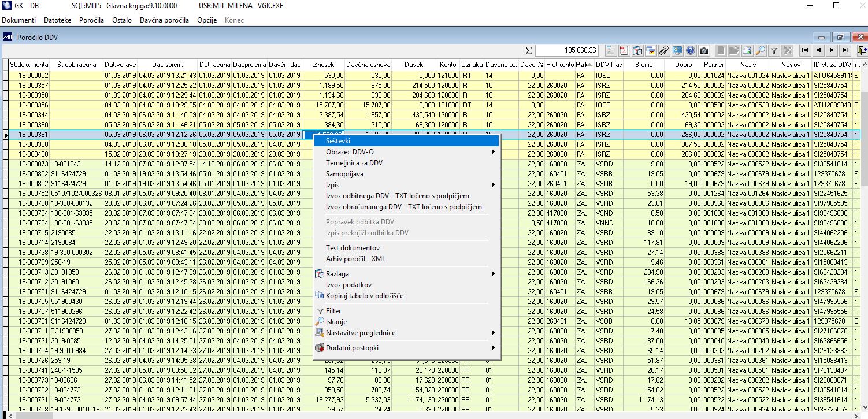Select Izvoz podatkov entry
868x419 pixels.
(x=406, y=285)
